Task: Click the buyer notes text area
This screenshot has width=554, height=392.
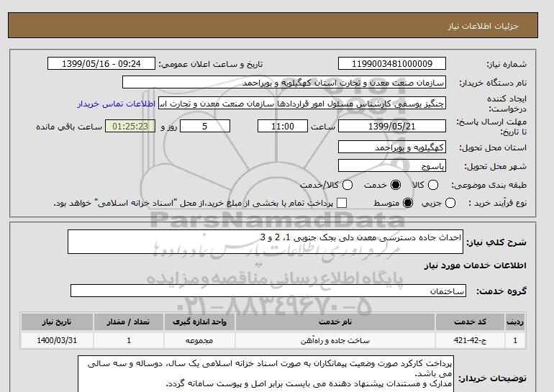Action: pyautogui.click(x=265, y=374)
